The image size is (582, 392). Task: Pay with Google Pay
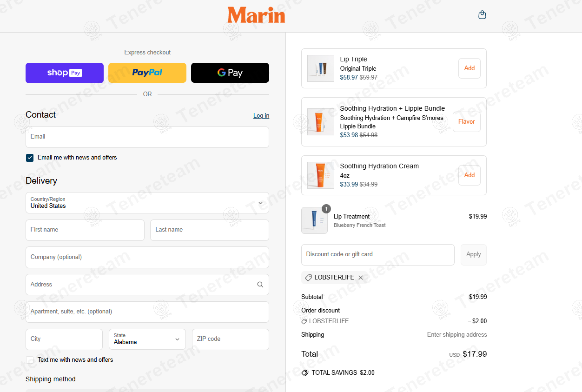click(230, 73)
